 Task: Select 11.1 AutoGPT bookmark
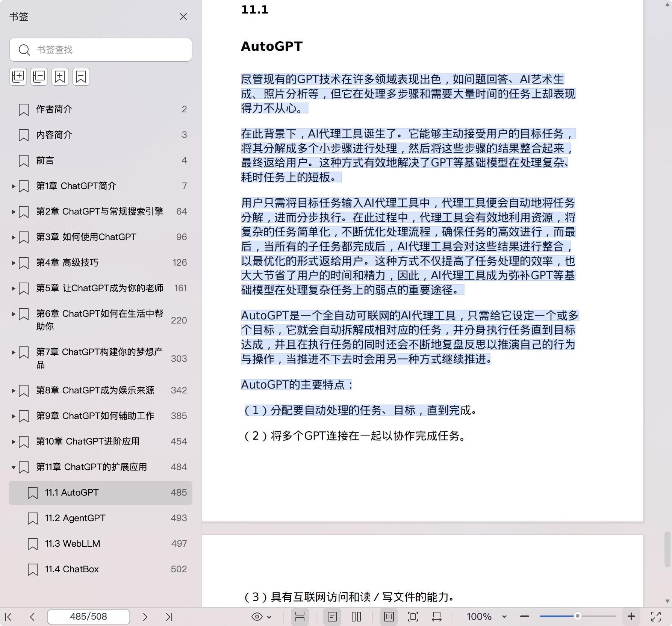[101, 493]
